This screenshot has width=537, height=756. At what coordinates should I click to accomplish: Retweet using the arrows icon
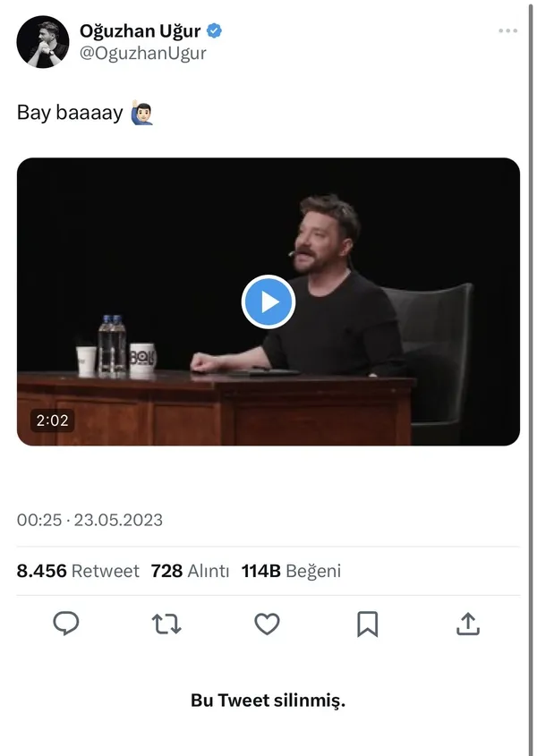166,624
